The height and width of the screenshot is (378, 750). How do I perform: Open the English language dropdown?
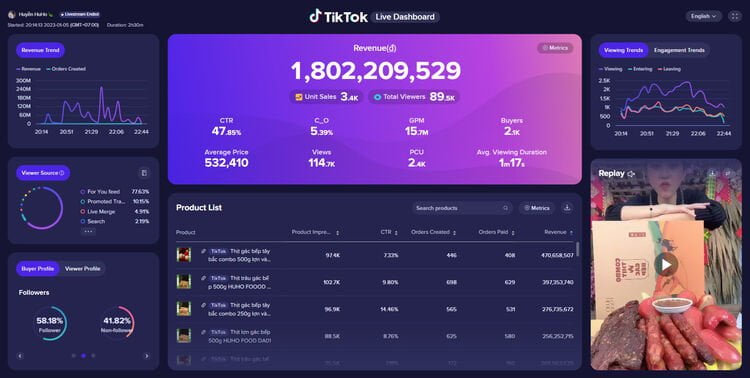click(704, 16)
